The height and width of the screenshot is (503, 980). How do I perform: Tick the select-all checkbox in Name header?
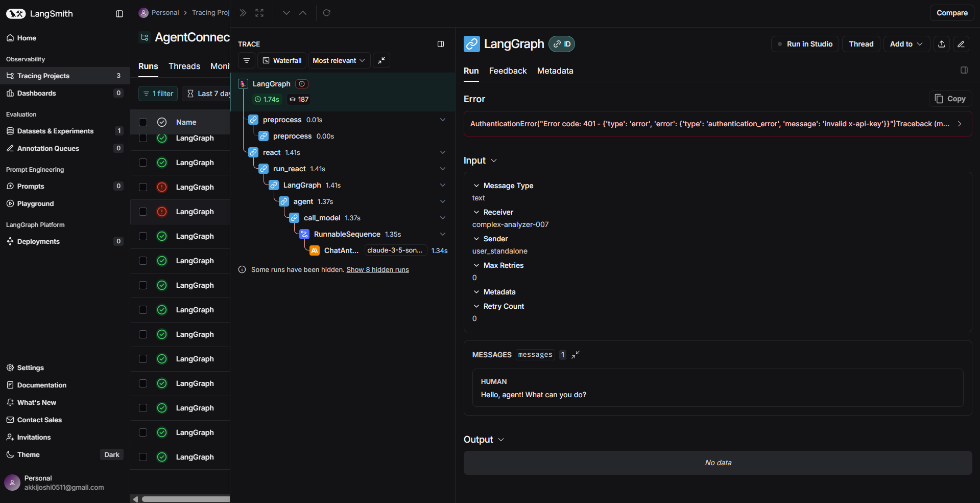[143, 122]
